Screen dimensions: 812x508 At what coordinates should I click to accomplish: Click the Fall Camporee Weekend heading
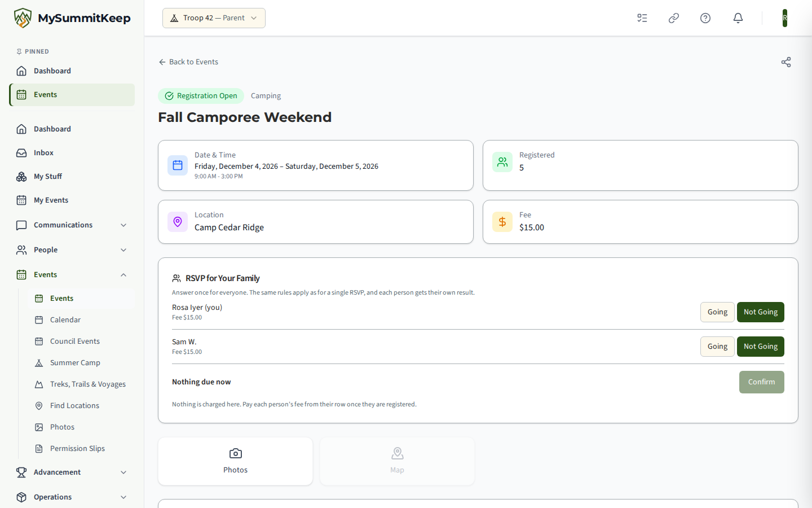point(245,117)
